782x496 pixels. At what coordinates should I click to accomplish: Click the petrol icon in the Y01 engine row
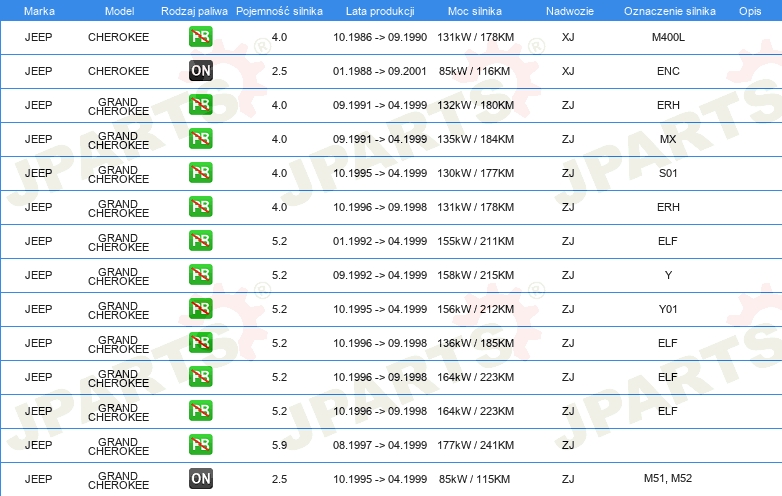[x=200, y=309]
